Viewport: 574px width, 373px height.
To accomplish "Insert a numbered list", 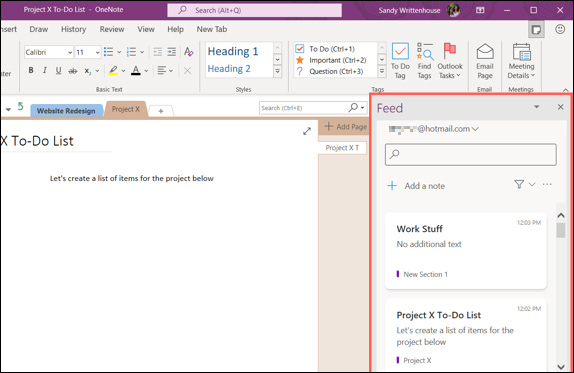I will pos(131,52).
